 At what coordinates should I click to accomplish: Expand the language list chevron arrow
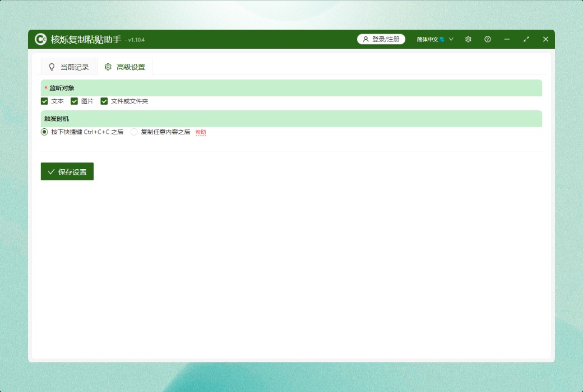pyautogui.click(x=451, y=39)
